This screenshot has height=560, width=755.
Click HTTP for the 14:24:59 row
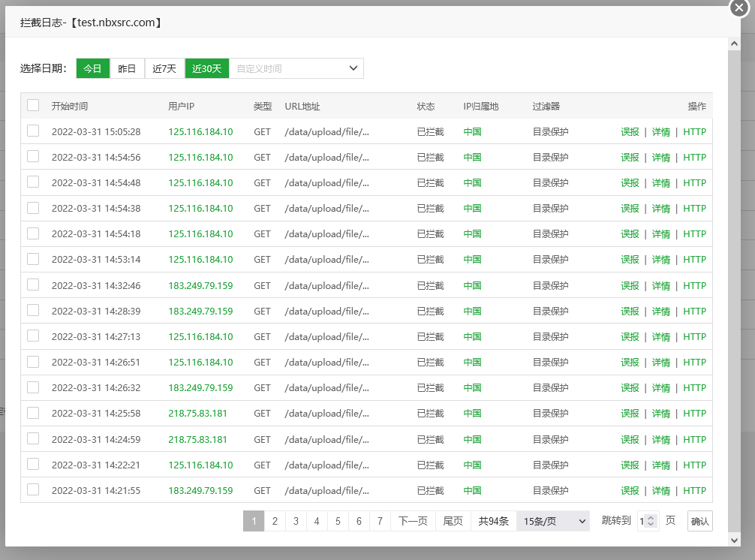(695, 440)
